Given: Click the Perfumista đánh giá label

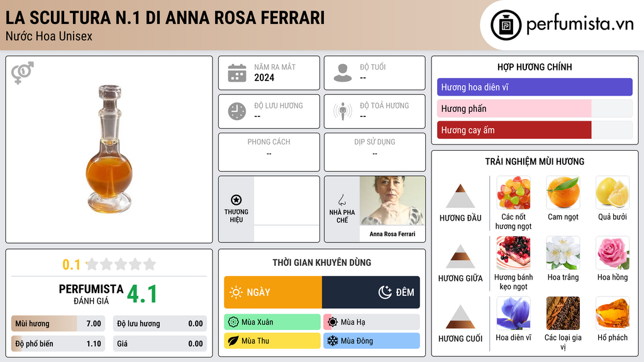Looking at the screenshot, I should tap(91, 294).
